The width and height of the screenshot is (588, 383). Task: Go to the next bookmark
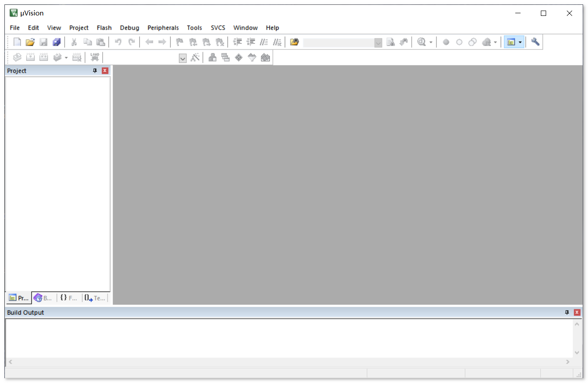tap(206, 42)
